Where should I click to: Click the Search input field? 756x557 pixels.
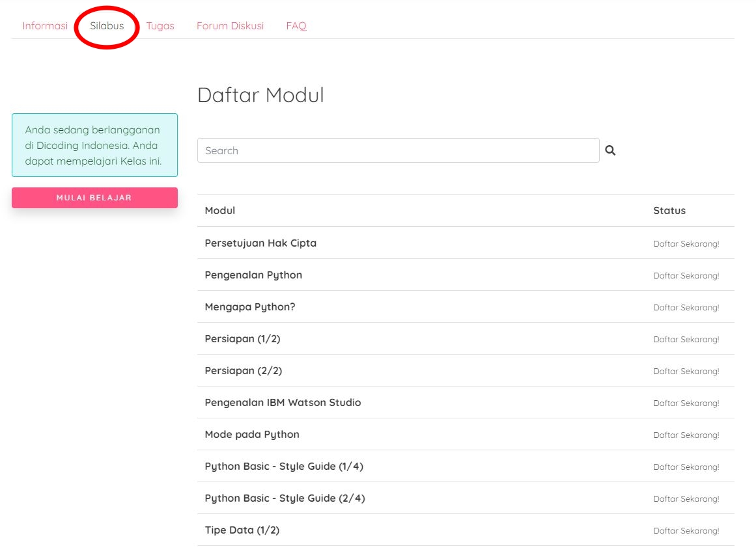[x=398, y=150]
